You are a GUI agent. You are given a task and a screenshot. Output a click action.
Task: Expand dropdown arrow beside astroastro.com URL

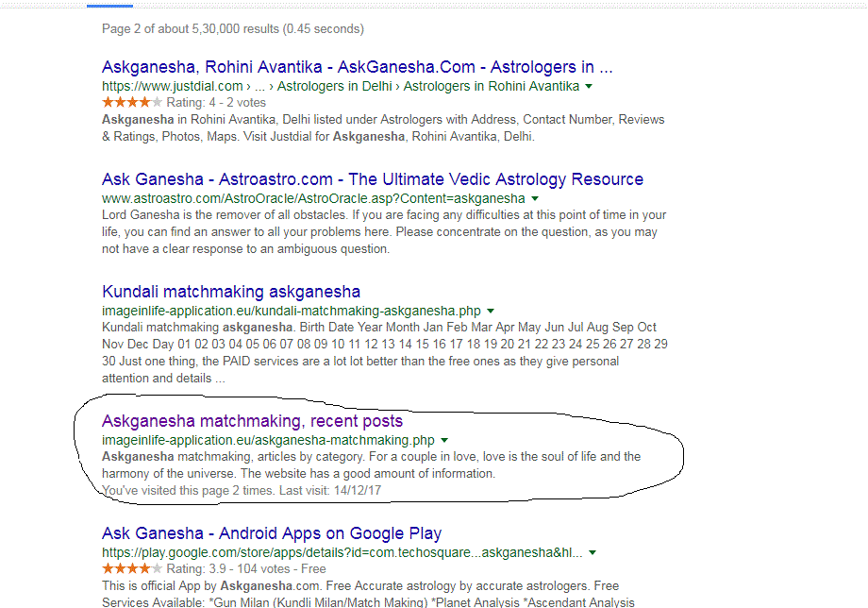tap(535, 199)
